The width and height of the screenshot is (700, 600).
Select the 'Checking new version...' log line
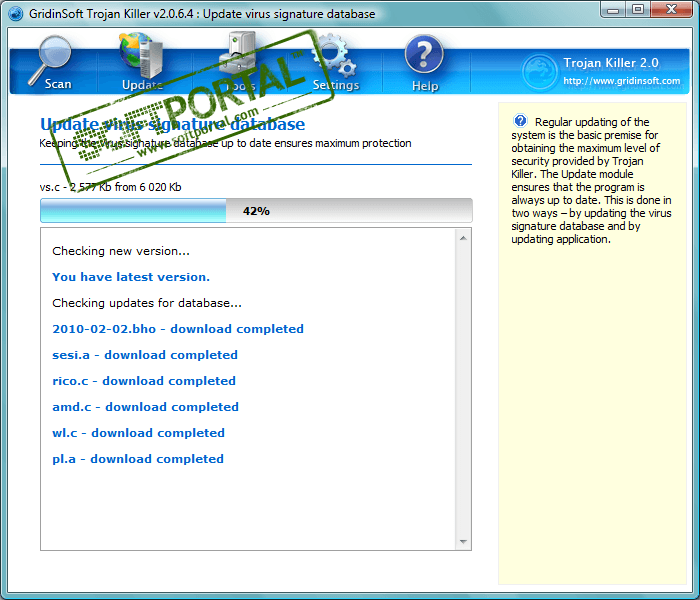(121, 251)
